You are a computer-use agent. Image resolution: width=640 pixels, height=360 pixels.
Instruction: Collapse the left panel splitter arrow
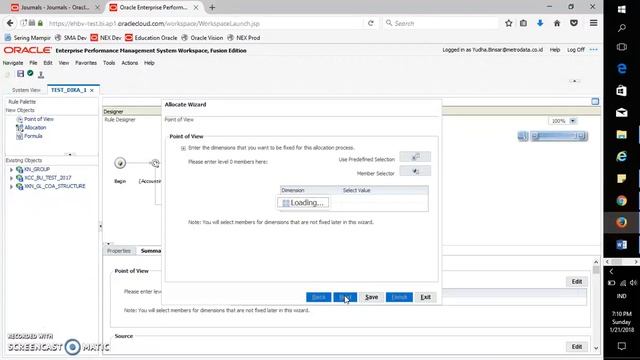tap(100, 226)
